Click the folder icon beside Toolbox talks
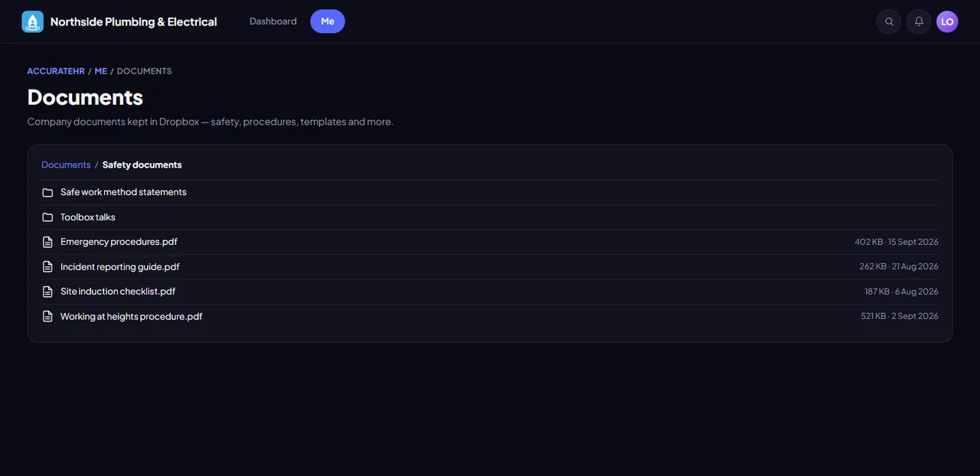Screen dimensions: 980x476 47,217
